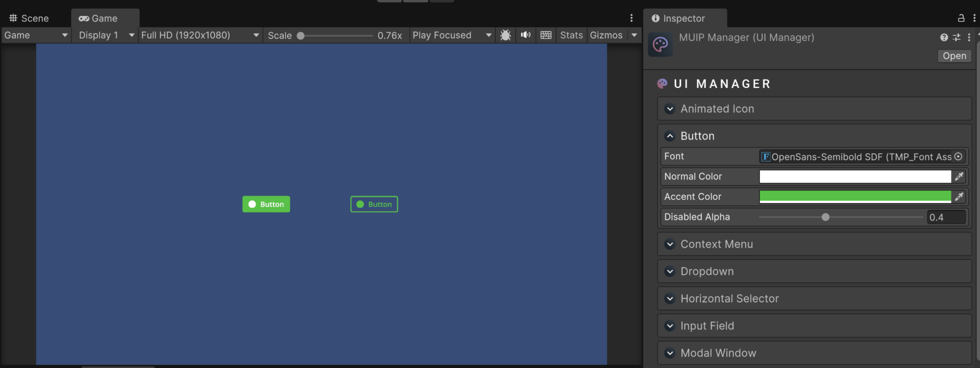Switch to the Scene tab
This screenshot has height=368, width=980.
29,18
